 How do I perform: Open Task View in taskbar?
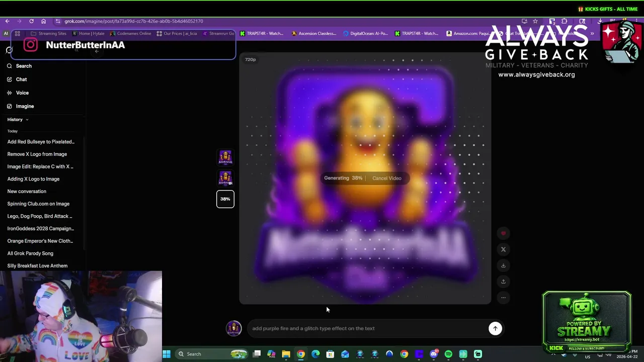[257, 354]
